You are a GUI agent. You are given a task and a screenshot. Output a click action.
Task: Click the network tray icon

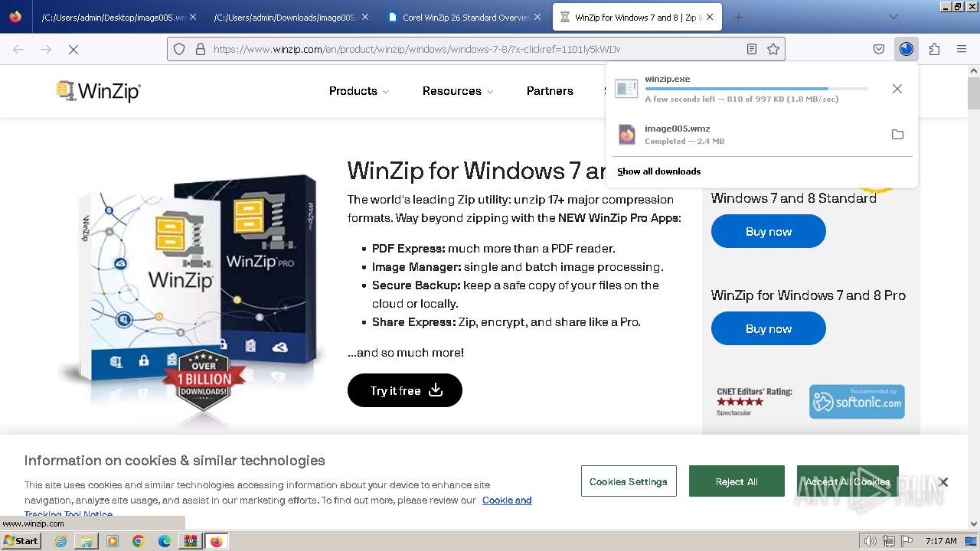click(889, 541)
